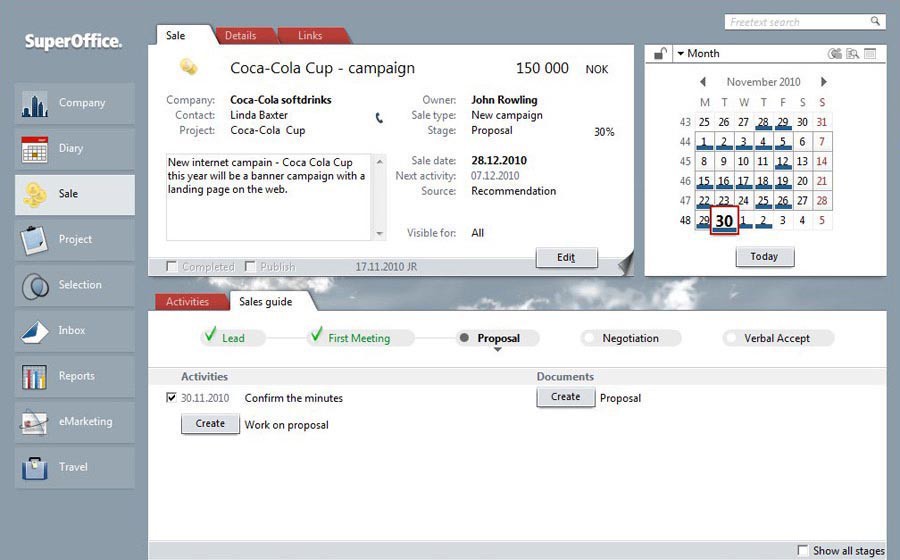The height and width of the screenshot is (560, 900).
Task: Go to next month in calendar
Action: click(824, 82)
